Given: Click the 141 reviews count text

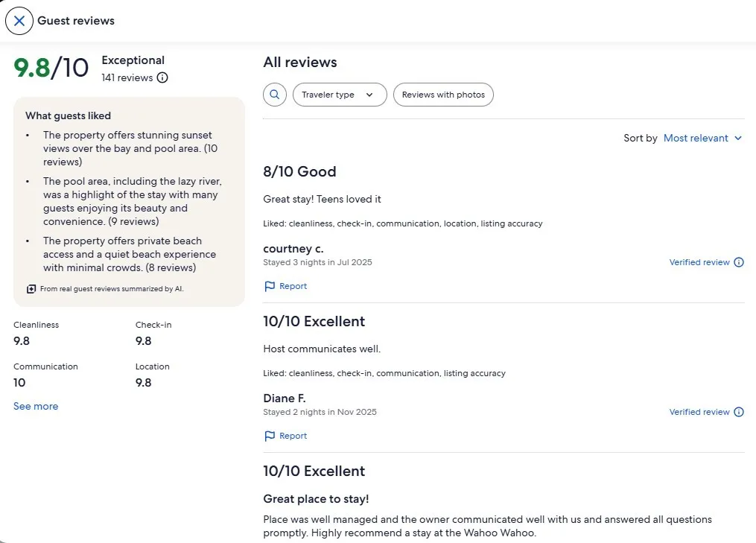Looking at the screenshot, I should coord(127,77).
